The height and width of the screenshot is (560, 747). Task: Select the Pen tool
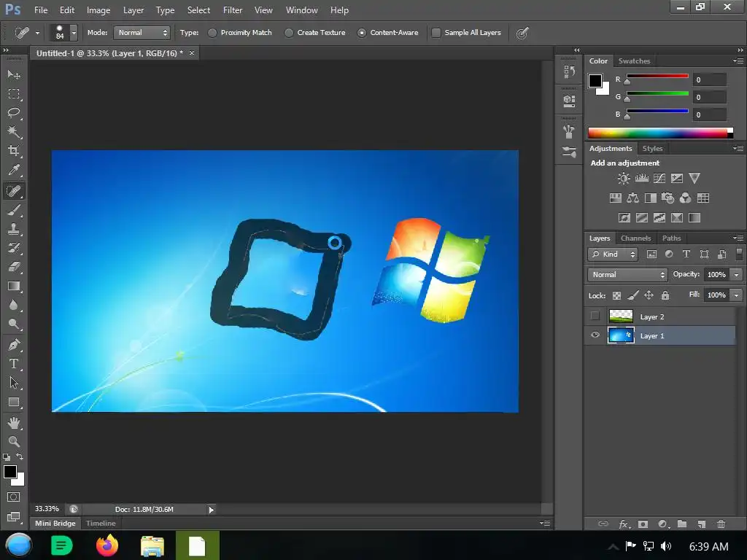pos(14,345)
